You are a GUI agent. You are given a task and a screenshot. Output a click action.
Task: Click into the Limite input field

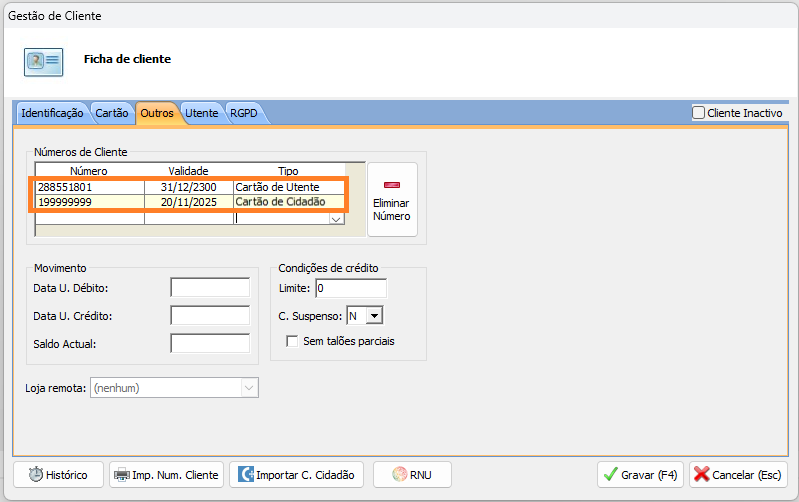(350, 289)
